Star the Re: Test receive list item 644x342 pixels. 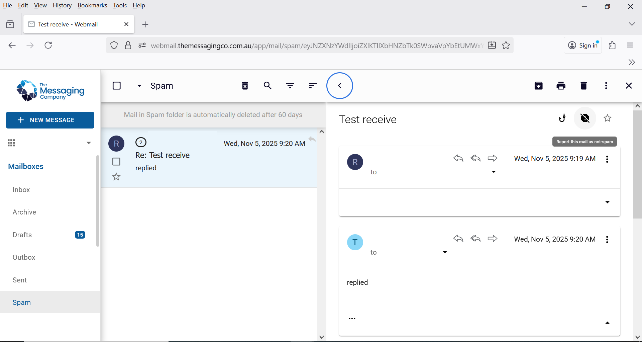[x=116, y=177]
